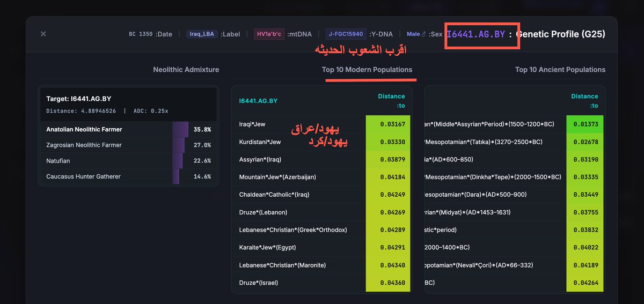
Task: Select the Natufian admixture row
Action: 128,161
